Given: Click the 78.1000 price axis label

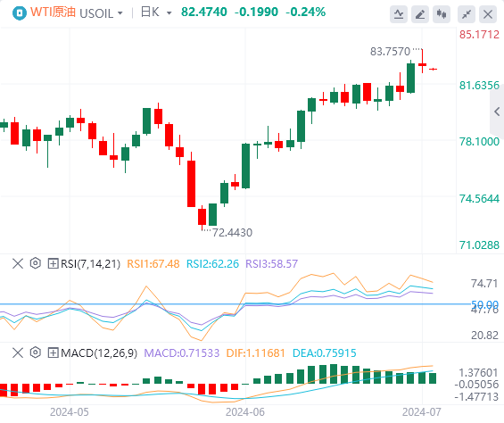Looking at the screenshot, I should point(479,142).
